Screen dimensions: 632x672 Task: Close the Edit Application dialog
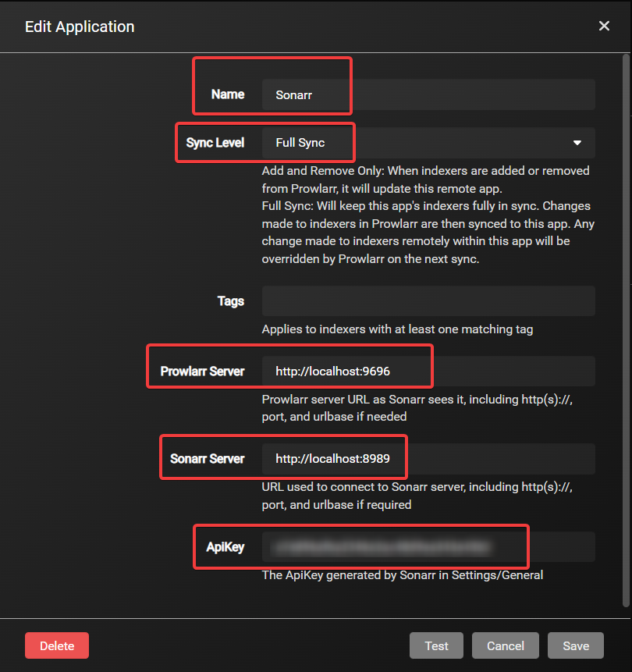pos(604,26)
